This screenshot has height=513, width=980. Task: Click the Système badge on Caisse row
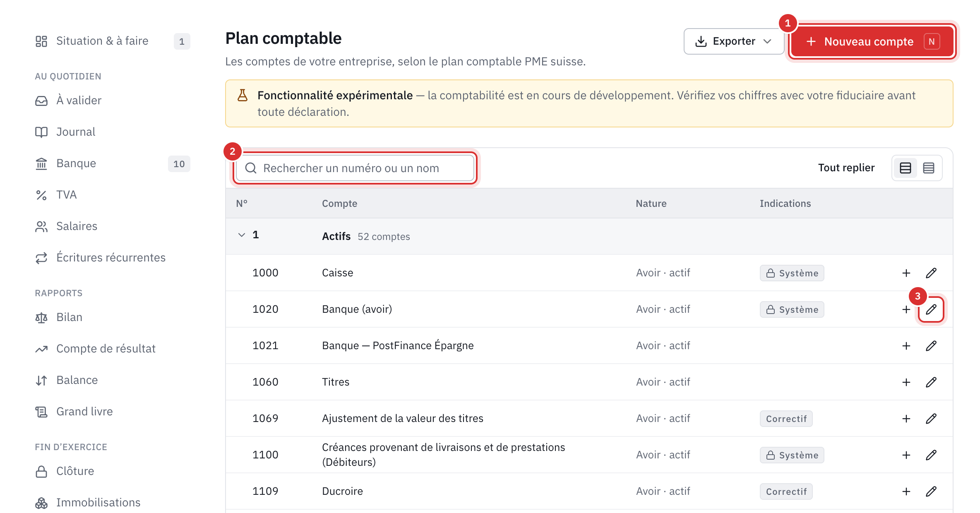click(792, 273)
